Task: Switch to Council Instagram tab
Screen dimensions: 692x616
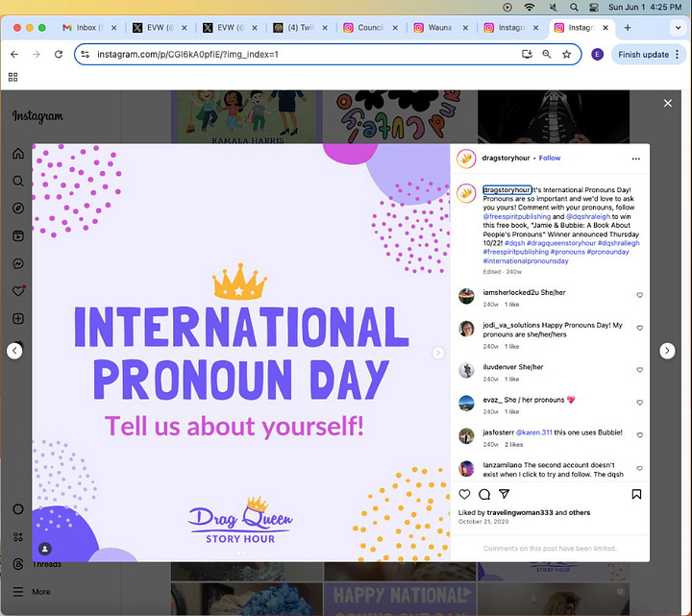Action: [364, 27]
